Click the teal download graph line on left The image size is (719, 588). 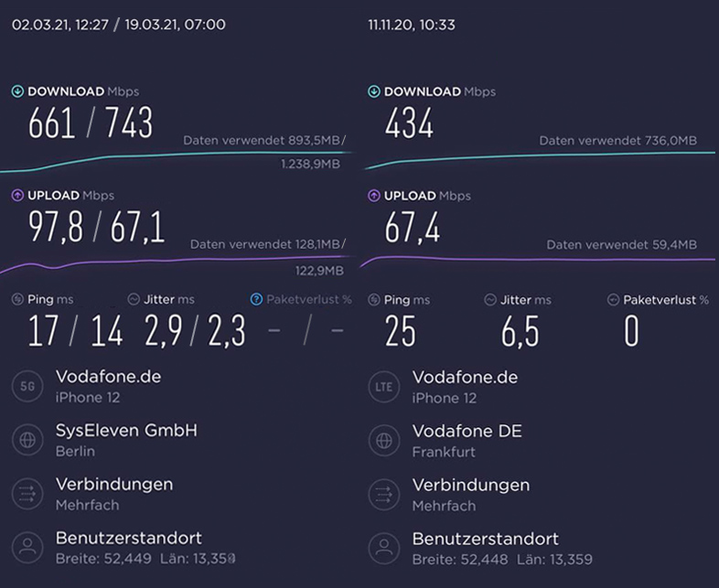point(177,160)
